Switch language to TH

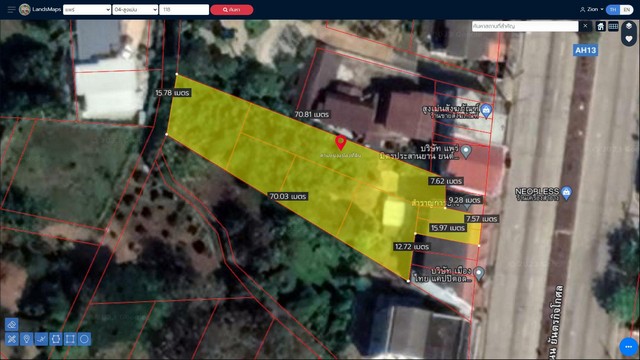tap(613, 9)
